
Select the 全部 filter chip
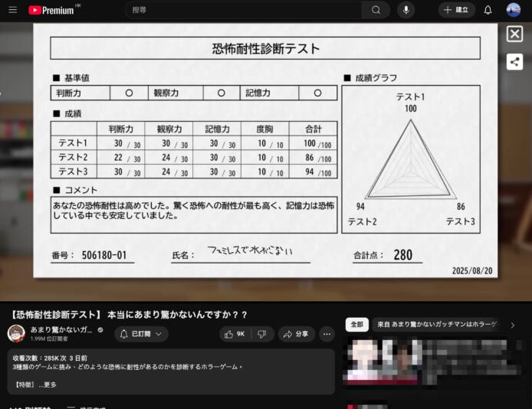point(356,325)
